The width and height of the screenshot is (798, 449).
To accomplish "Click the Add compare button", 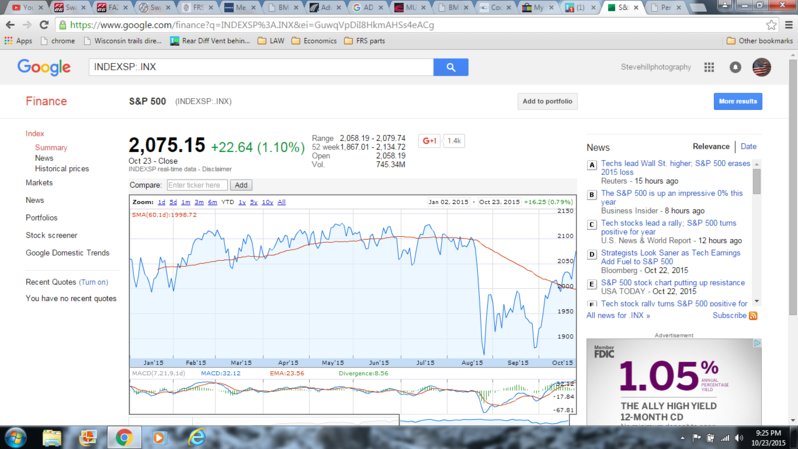I will tap(241, 185).
